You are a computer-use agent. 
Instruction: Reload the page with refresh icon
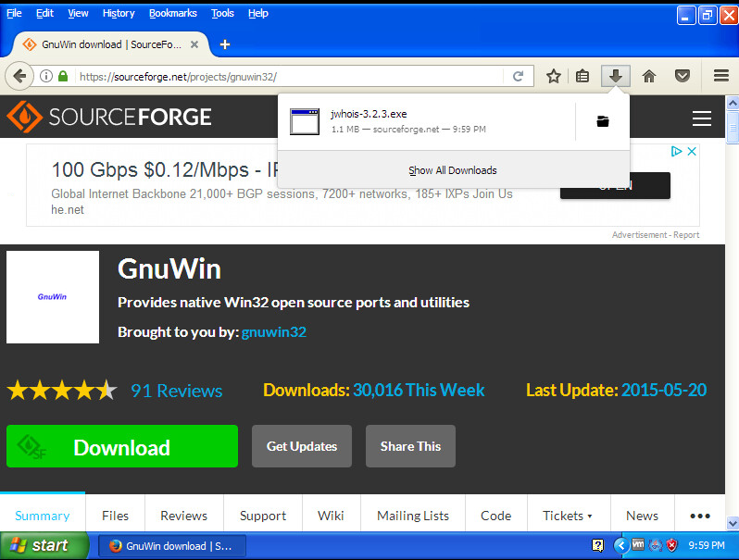[518, 76]
